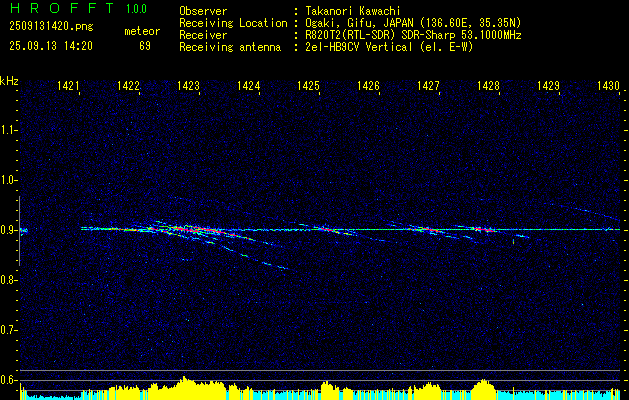Click the 0.9 frequency axis label
629x400 pixels.
point(7,230)
